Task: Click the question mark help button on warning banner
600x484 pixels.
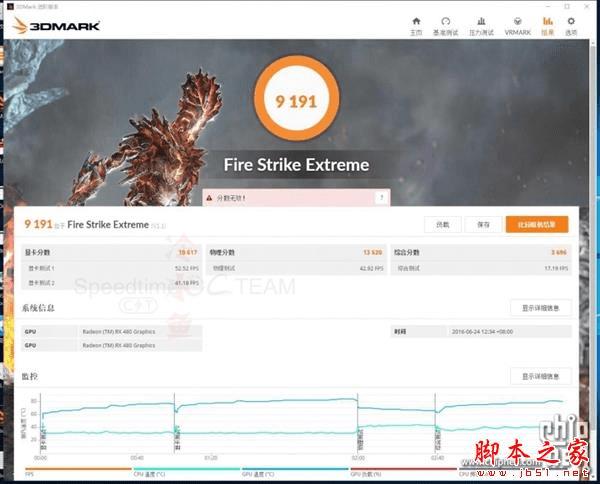Action: tap(381, 198)
